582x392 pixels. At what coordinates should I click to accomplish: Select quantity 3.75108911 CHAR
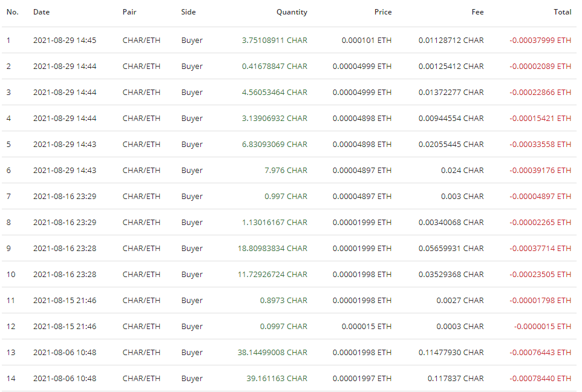275,40
